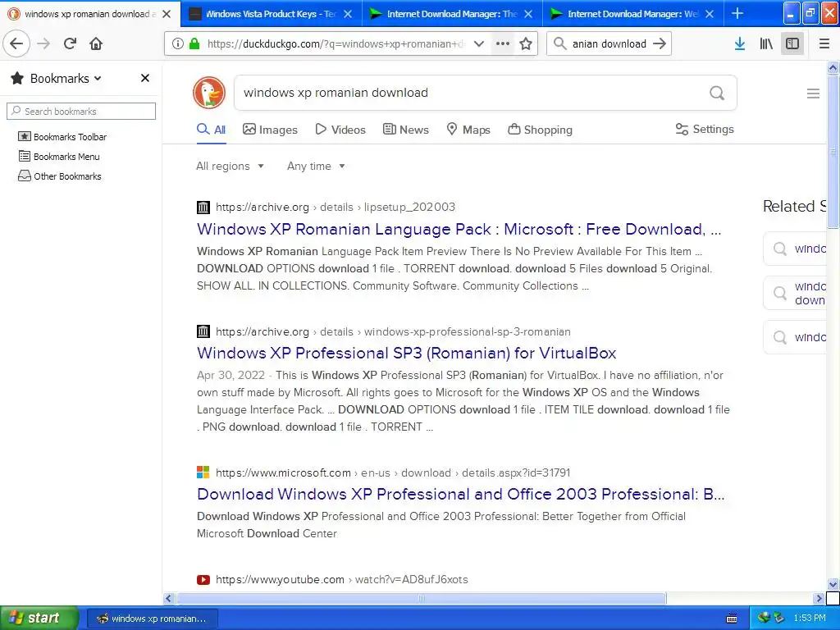Click the windows xp romanian taskbar button
This screenshot has height=630, width=840.
click(x=152, y=619)
